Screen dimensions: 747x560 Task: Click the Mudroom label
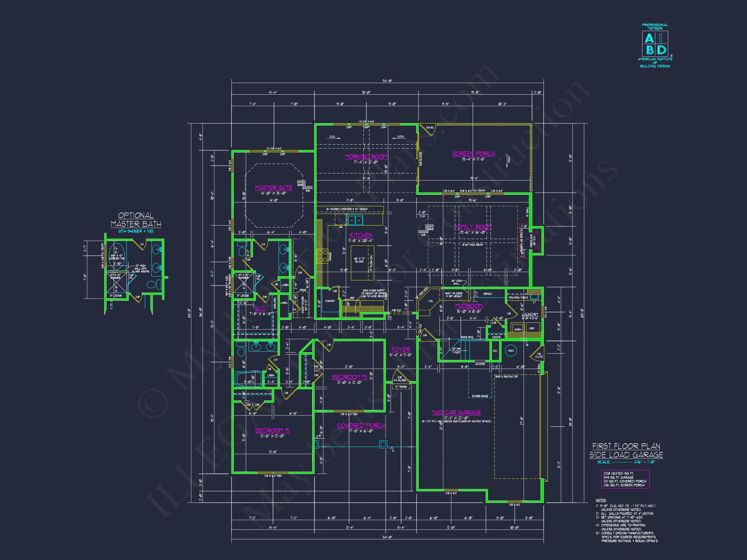(469, 306)
